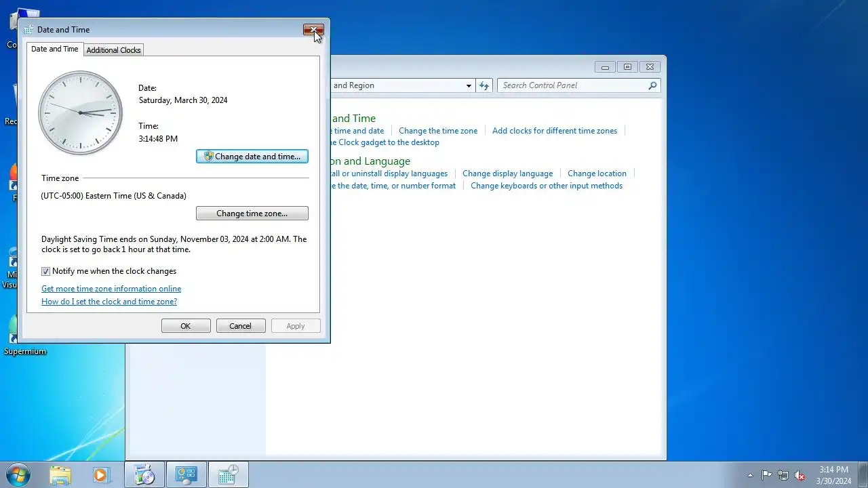Click Change time zone button
Viewport: 868px width, 488px height.
252,213
